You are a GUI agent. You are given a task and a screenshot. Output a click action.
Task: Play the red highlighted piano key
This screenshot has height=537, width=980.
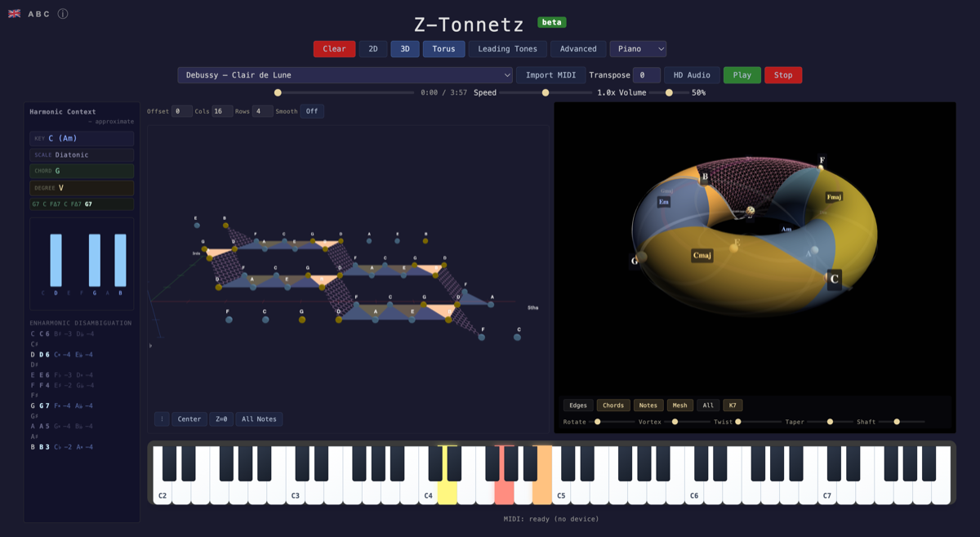pos(504,490)
